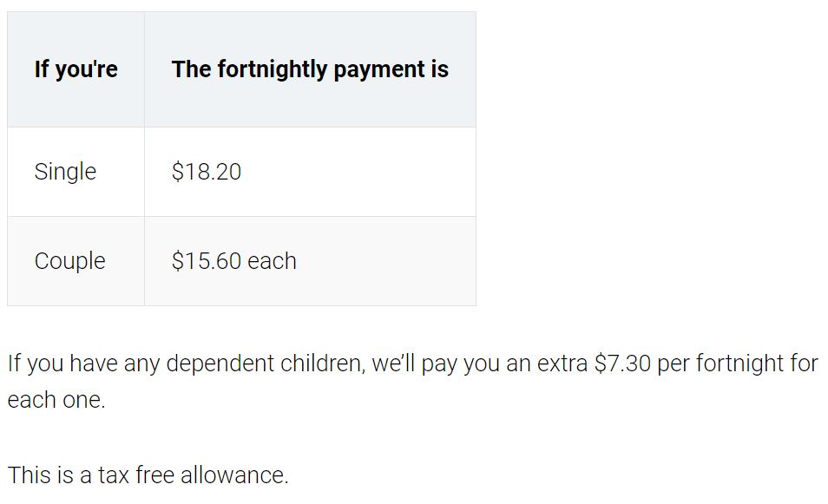Click 'This is a tax free allowance.'

click(148, 475)
